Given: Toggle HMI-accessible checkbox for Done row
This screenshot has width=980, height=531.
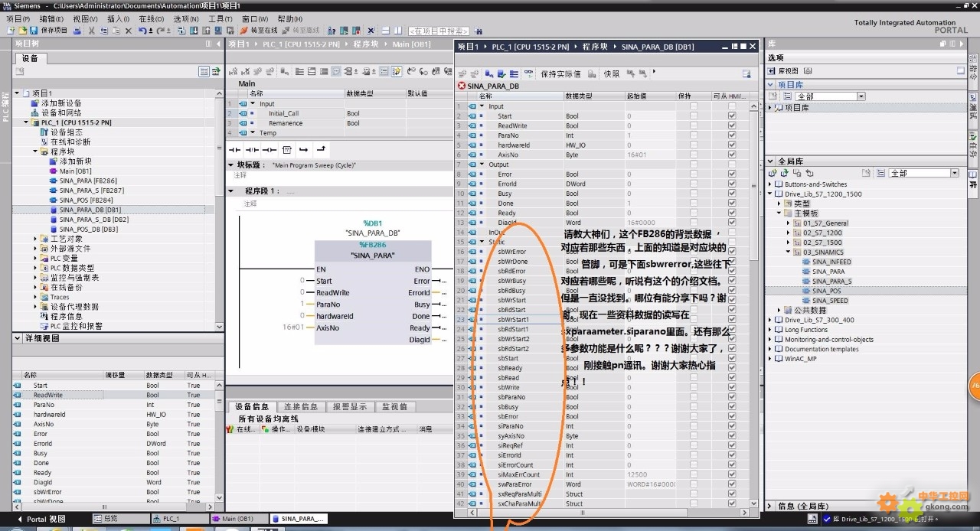Looking at the screenshot, I should point(732,204).
